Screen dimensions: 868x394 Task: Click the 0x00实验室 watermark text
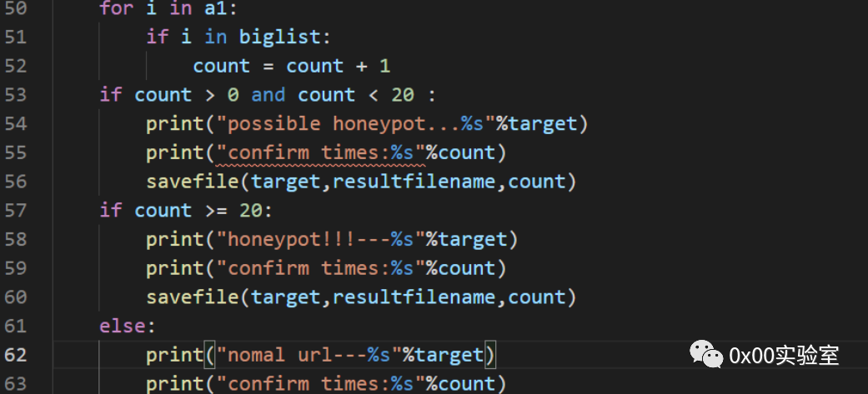[784, 355]
